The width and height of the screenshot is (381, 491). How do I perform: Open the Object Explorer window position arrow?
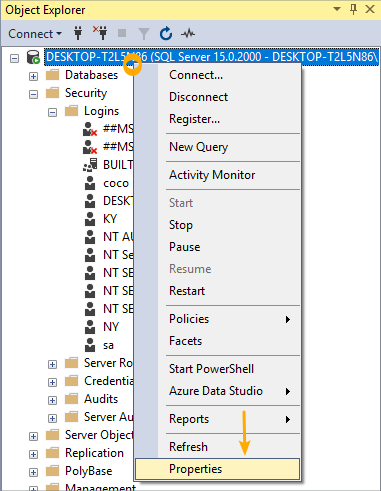coord(337,9)
